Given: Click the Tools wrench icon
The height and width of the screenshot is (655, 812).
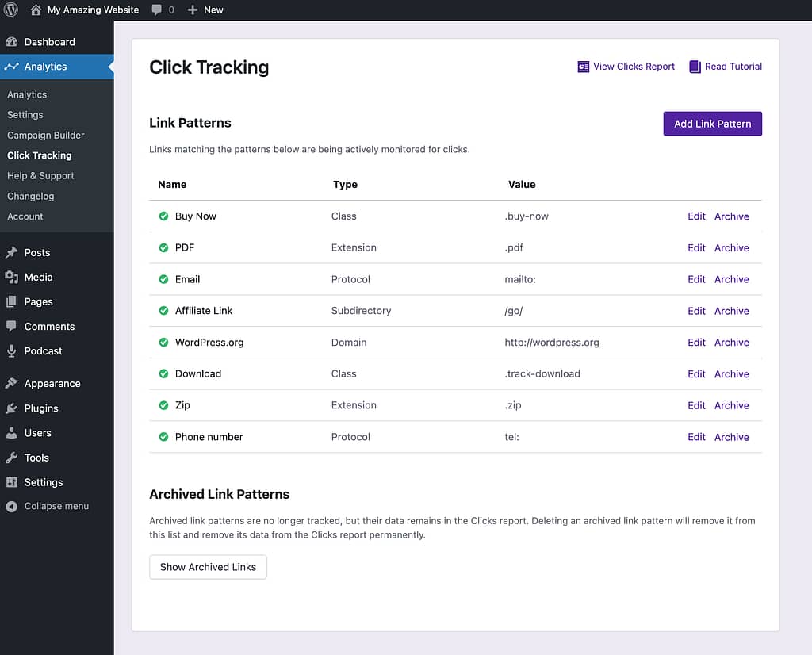Looking at the screenshot, I should pos(11,458).
